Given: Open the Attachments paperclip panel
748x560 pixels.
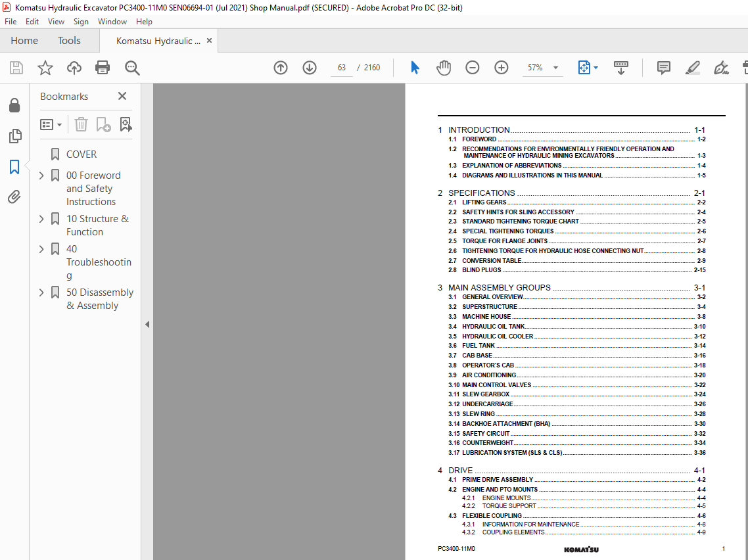Looking at the screenshot, I should click(x=14, y=197).
